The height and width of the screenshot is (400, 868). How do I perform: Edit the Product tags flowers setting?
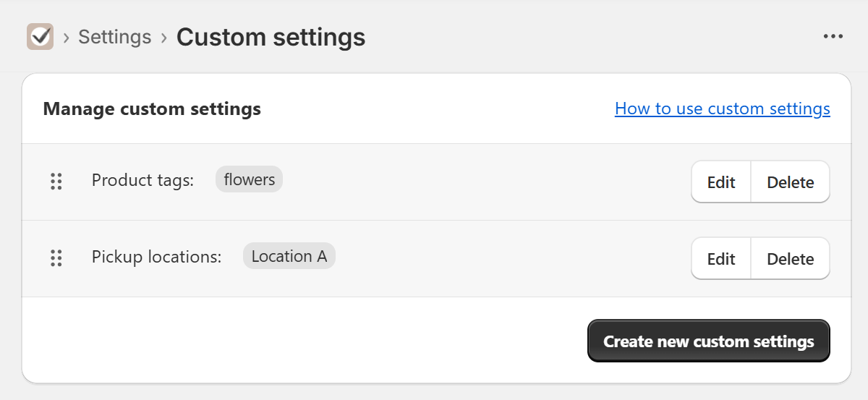(x=721, y=182)
